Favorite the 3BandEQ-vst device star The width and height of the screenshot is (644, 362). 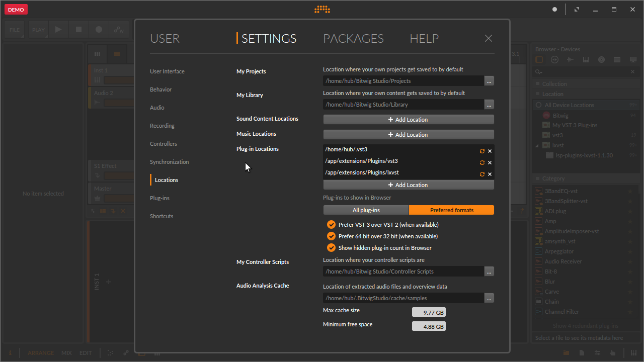[630, 191]
